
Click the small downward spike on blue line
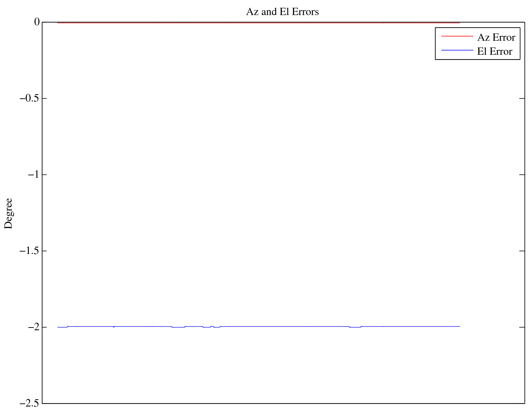point(113,327)
